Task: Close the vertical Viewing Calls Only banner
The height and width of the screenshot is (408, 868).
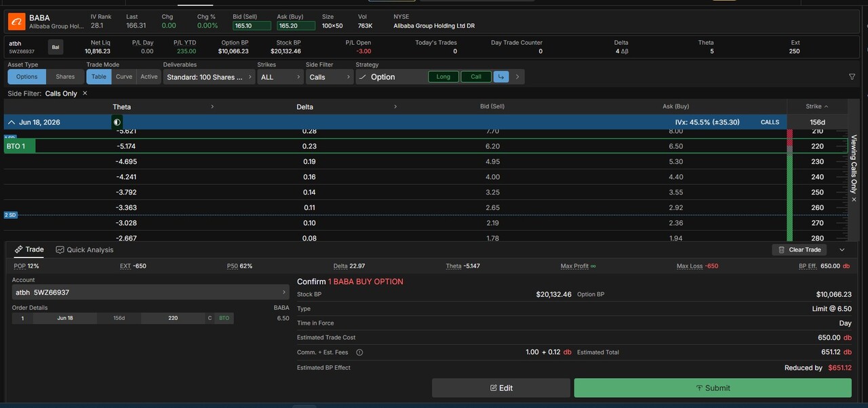Action: click(x=854, y=200)
